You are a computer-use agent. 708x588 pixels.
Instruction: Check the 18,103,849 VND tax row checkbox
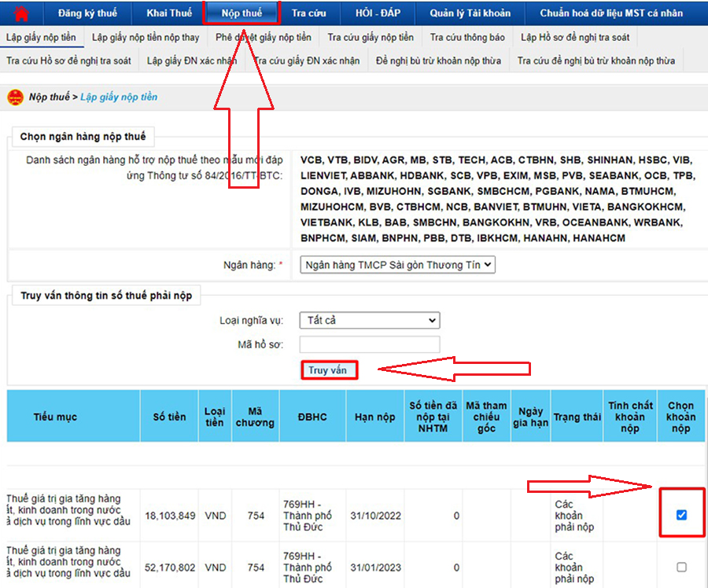coord(681,515)
